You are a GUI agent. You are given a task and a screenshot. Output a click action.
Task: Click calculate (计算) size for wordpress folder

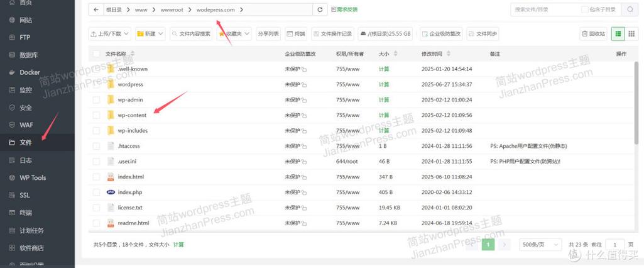[383, 84]
